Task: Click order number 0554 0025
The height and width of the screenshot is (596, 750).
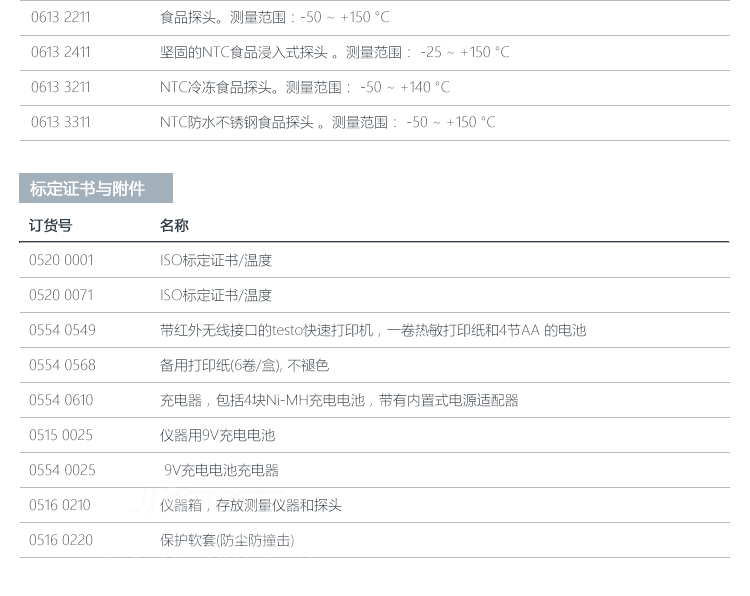Action: point(62,470)
